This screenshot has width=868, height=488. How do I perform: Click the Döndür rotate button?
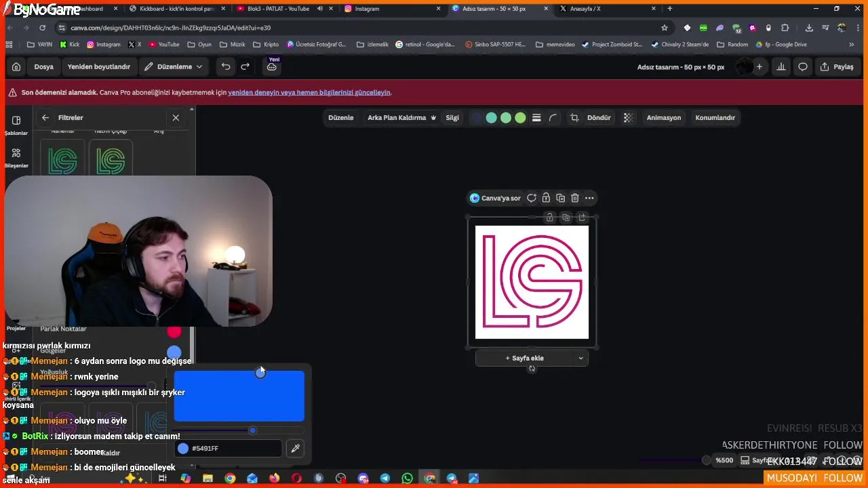599,117
